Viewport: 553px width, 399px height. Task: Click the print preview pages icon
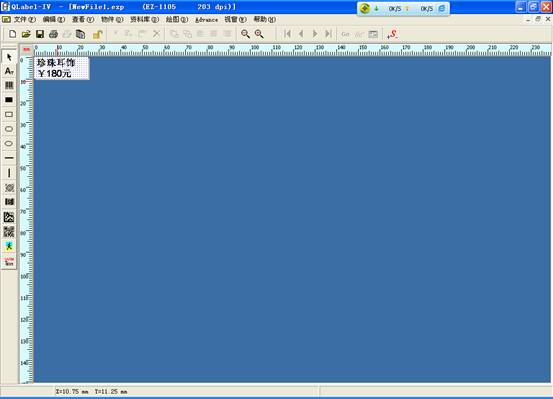(x=81, y=34)
